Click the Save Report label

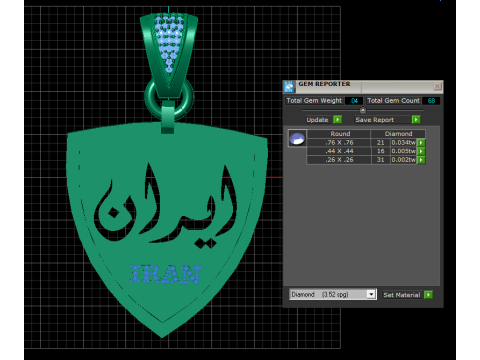point(375,120)
